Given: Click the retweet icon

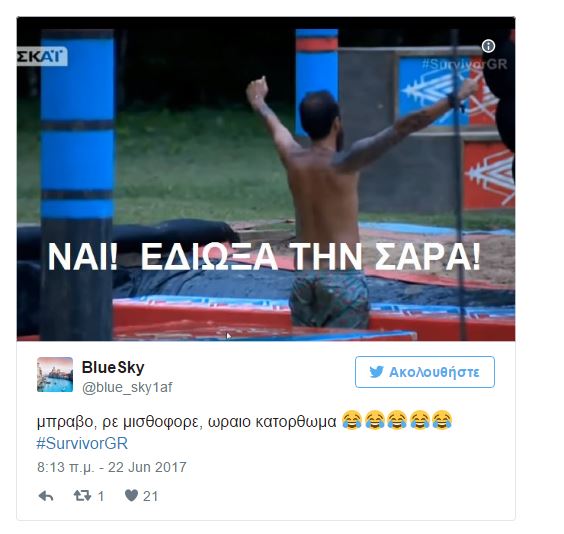Looking at the screenshot, I should [82, 496].
